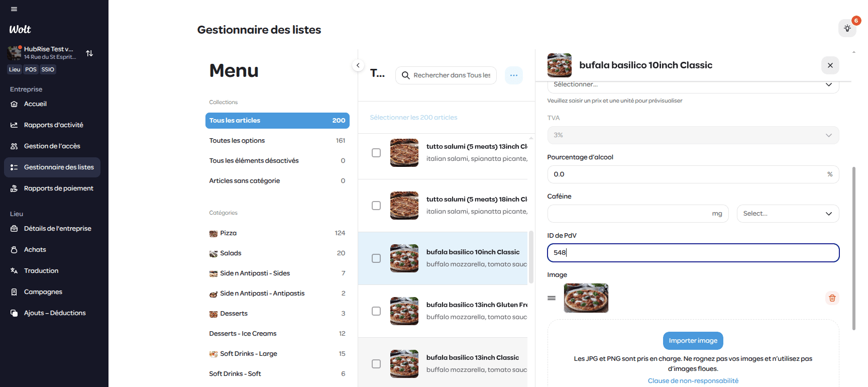The height and width of the screenshot is (387, 868).
Task: Click the three-dot more options button
Action: 513,75
